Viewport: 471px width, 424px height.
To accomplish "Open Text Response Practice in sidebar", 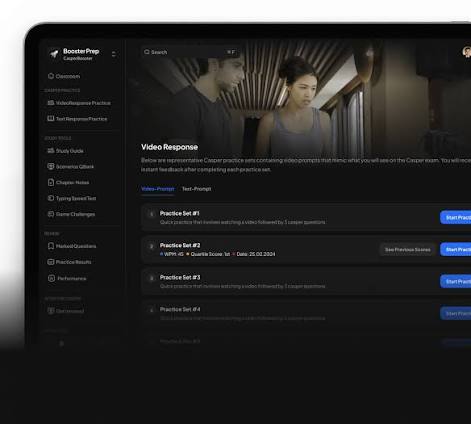I will coord(77,119).
